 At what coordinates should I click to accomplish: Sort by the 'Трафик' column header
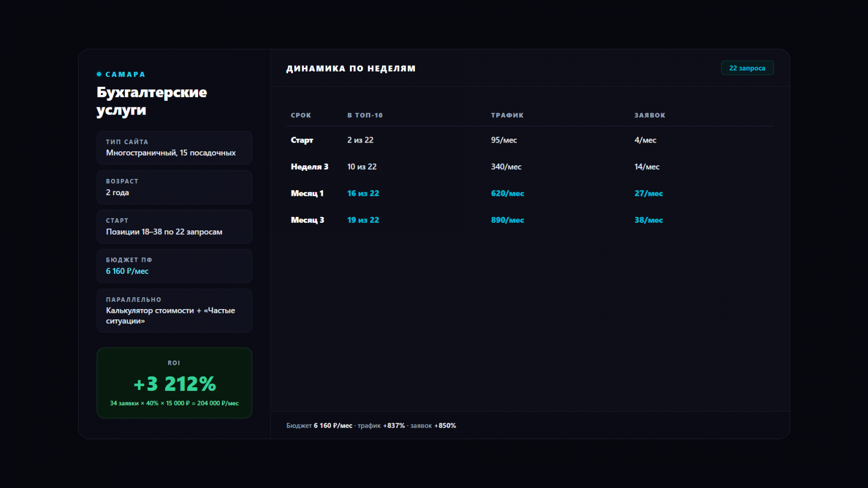[x=507, y=115]
